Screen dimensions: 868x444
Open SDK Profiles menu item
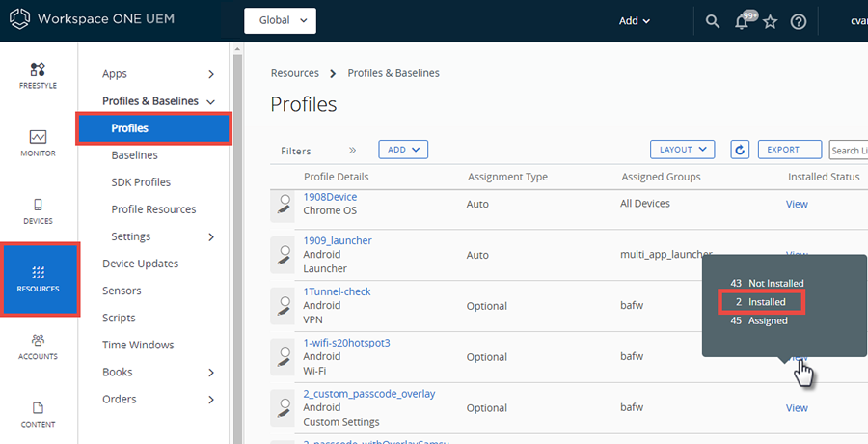141,182
